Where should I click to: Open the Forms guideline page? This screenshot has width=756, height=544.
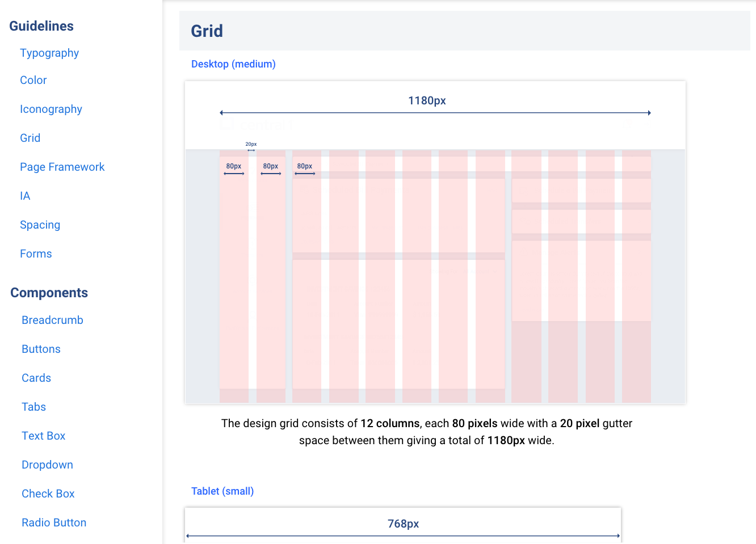[x=36, y=254]
